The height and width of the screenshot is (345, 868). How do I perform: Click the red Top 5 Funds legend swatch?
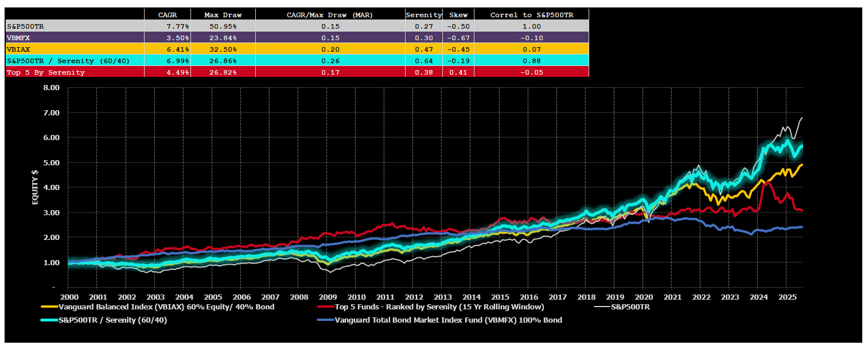326,307
